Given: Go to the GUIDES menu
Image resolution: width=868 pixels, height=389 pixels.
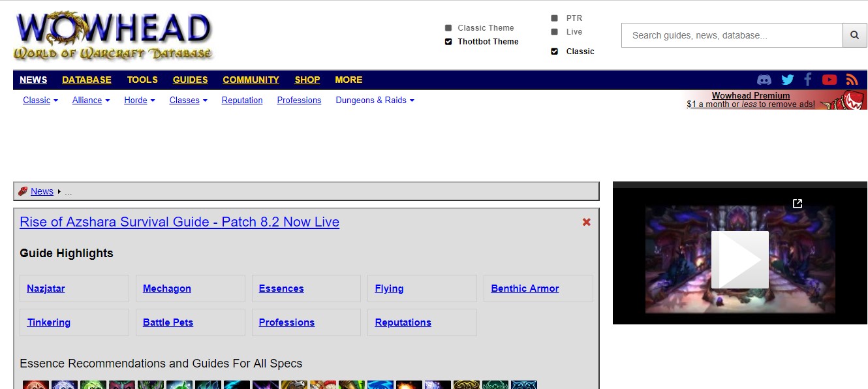Looking at the screenshot, I should coord(190,80).
